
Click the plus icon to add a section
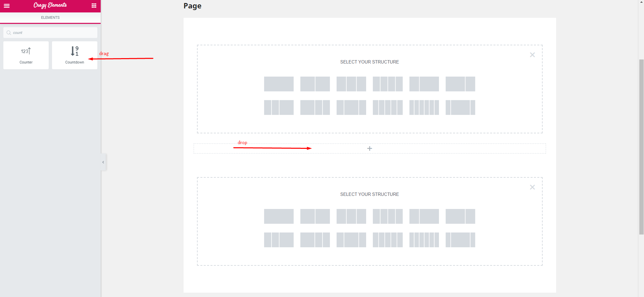[x=369, y=148]
